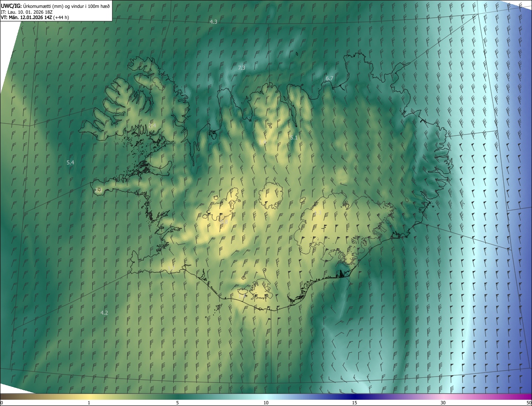532x406 pixels.
Task: Click the 6.7 value label on the map
Action: coord(330,78)
